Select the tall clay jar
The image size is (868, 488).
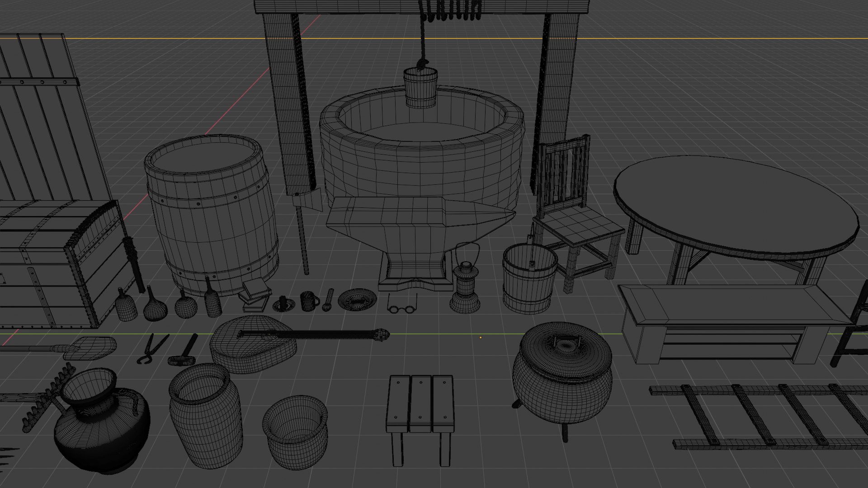pos(206,416)
